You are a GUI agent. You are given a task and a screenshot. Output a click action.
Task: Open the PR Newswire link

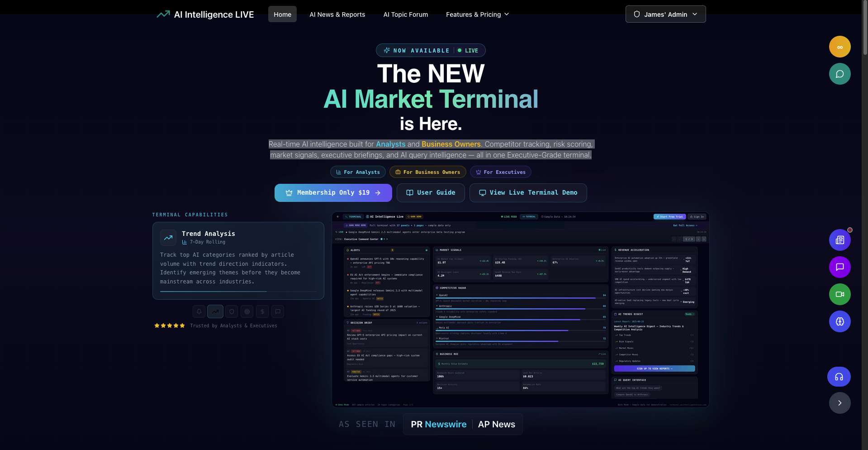[x=438, y=424]
